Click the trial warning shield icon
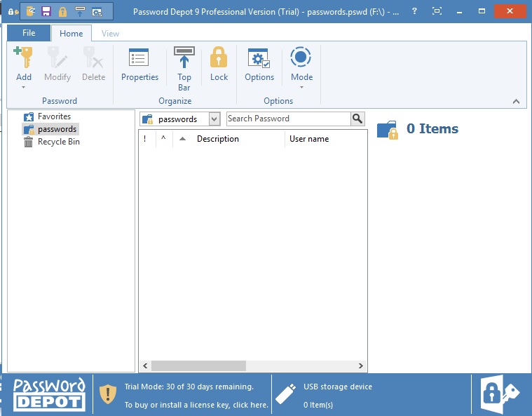 click(x=108, y=394)
